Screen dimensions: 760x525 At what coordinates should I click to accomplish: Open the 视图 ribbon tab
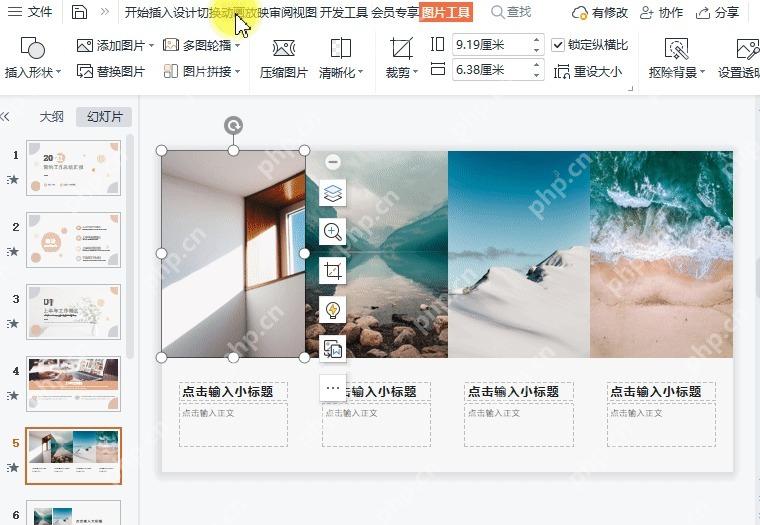pos(305,12)
